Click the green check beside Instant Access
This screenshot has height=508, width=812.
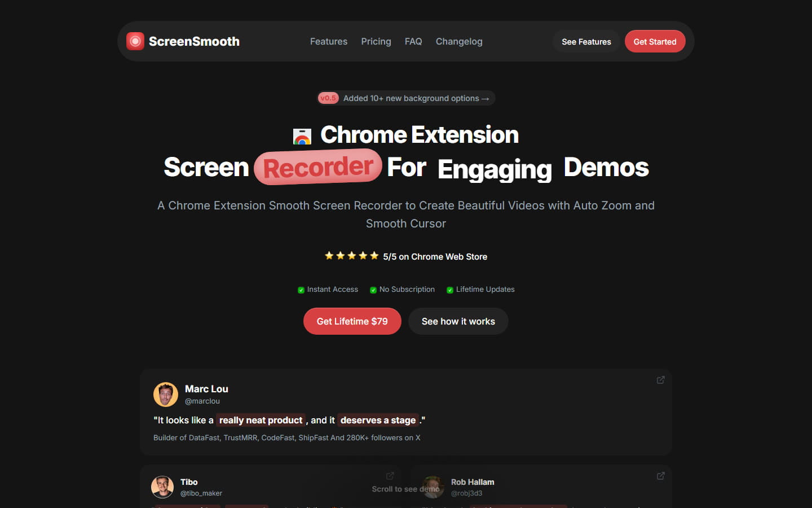coord(301,290)
